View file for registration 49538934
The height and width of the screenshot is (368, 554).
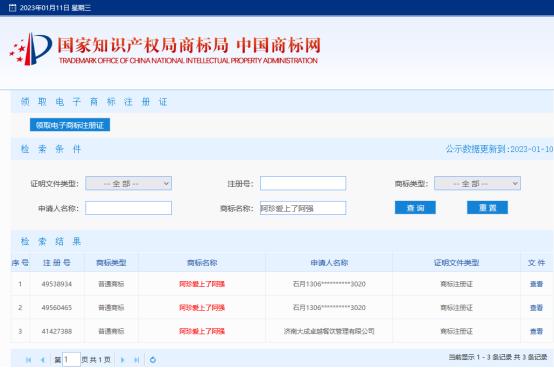536,284
